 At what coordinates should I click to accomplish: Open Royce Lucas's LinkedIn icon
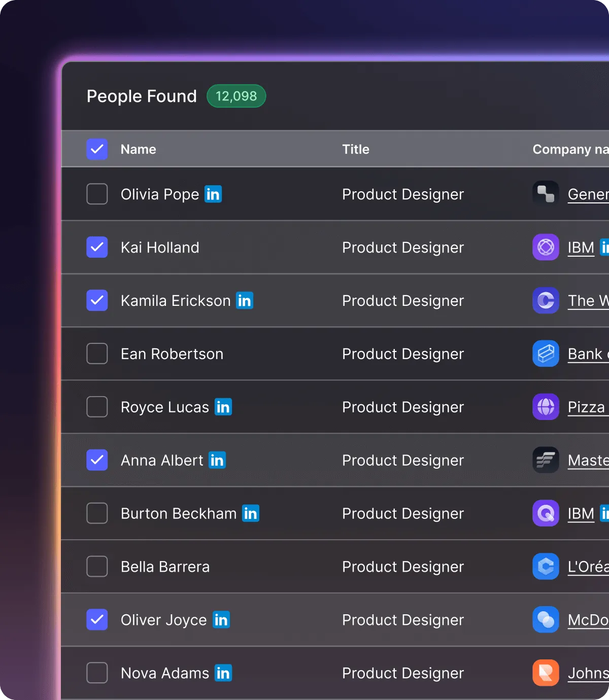(x=223, y=407)
